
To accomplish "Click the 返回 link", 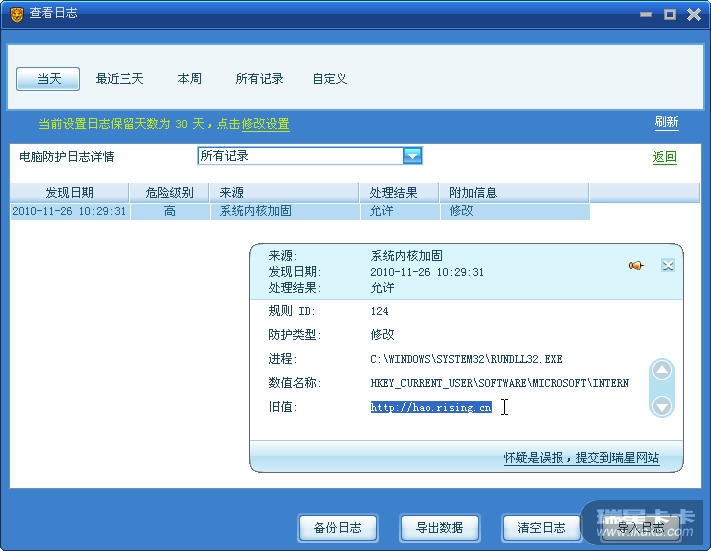I will pyautogui.click(x=664, y=157).
